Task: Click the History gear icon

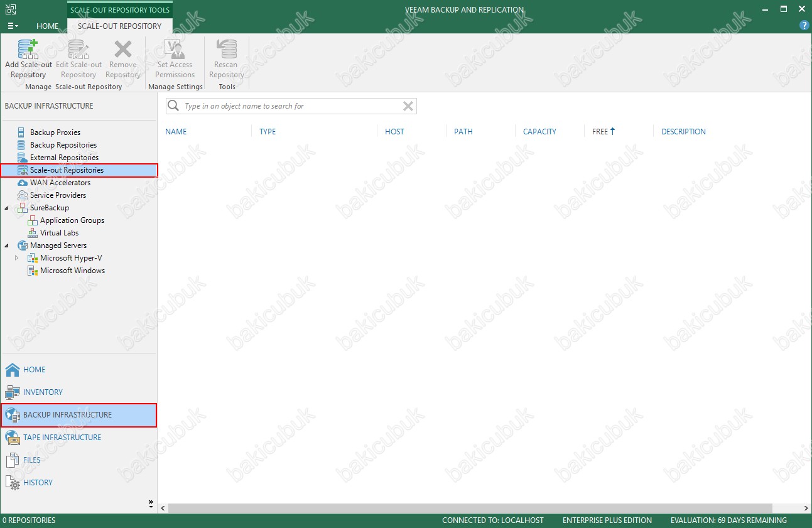Action: coord(13,483)
